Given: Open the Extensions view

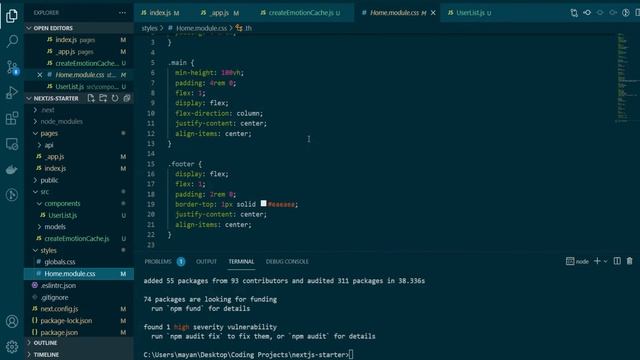Looking at the screenshot, I should point(12,118).
